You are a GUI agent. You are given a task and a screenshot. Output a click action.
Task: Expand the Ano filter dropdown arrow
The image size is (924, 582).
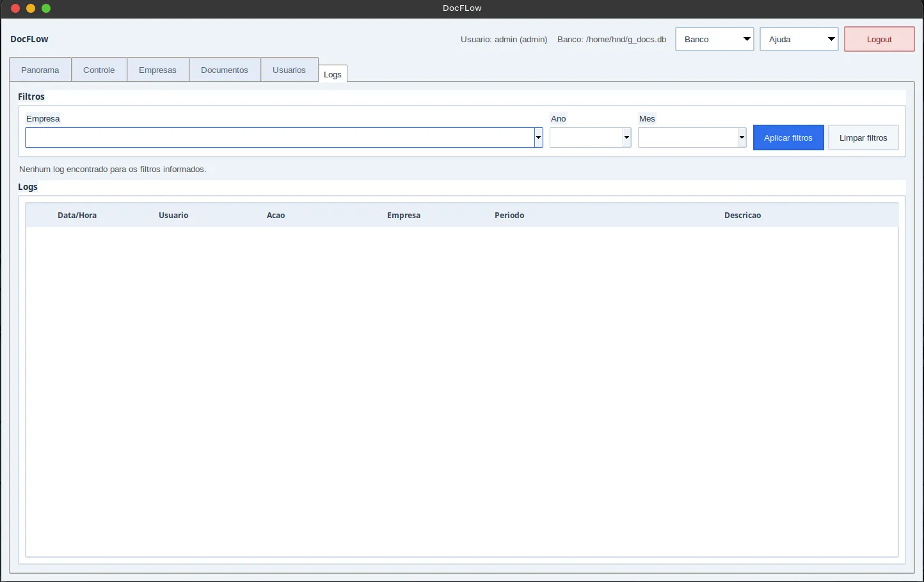pos(626,138)
